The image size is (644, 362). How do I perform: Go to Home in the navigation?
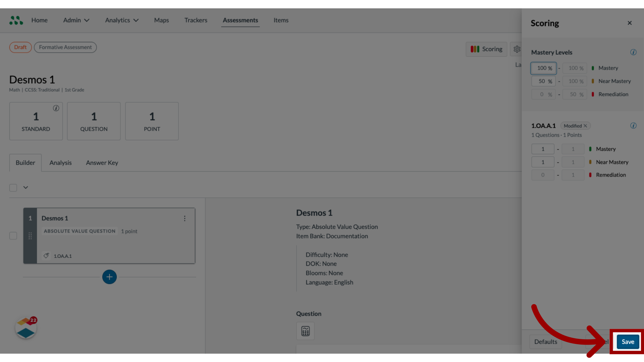click(x=40, y=20)
